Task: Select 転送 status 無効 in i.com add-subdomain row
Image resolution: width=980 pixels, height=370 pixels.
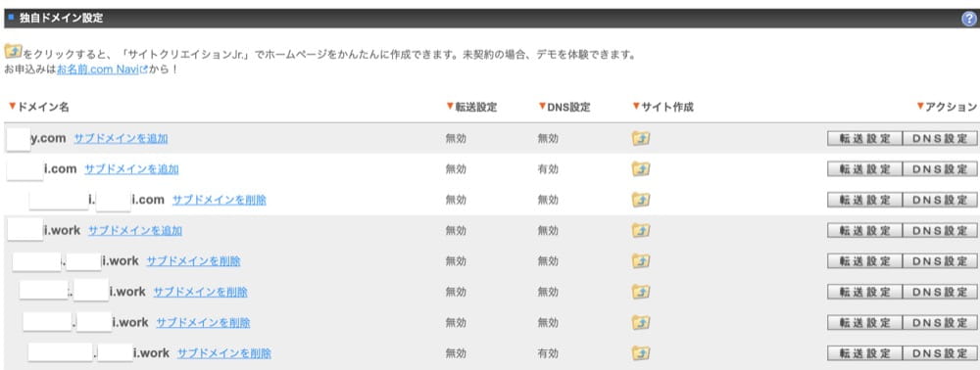Action: [x=456, y=169]
